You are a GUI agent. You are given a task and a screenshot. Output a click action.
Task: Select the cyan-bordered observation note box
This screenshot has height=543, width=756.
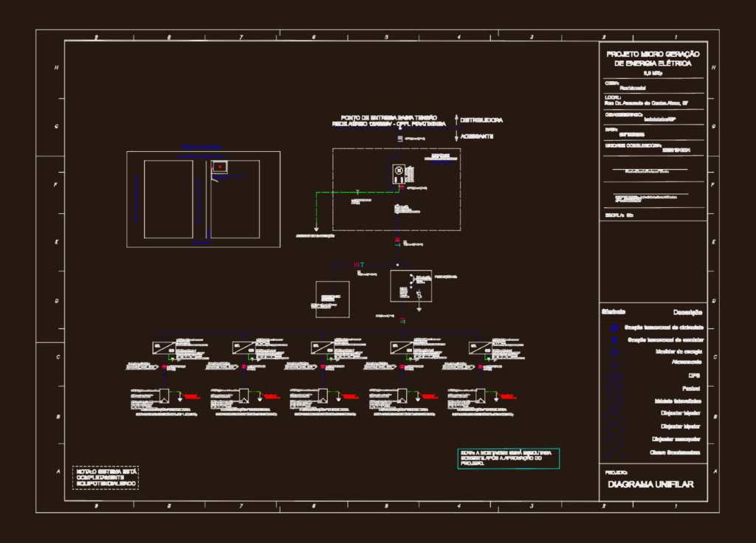pos(508,458)
